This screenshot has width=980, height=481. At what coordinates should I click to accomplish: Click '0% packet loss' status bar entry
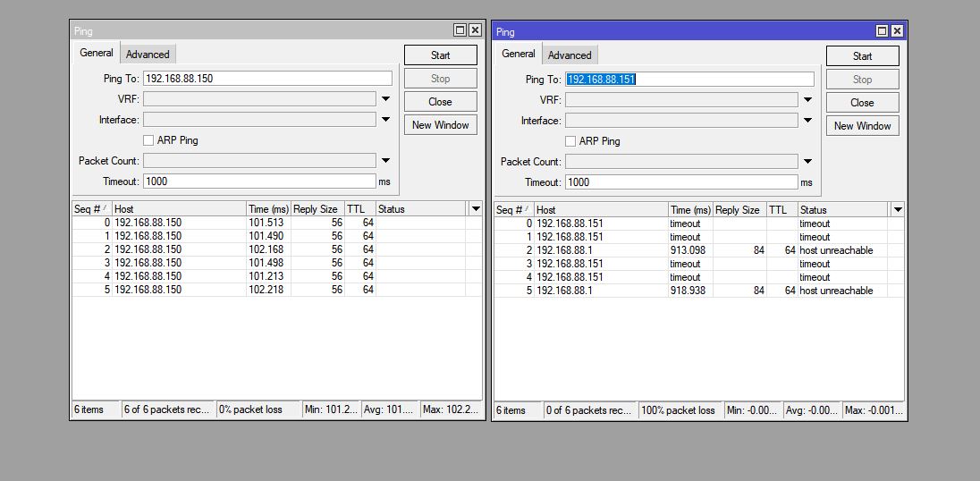coord(258,409)
